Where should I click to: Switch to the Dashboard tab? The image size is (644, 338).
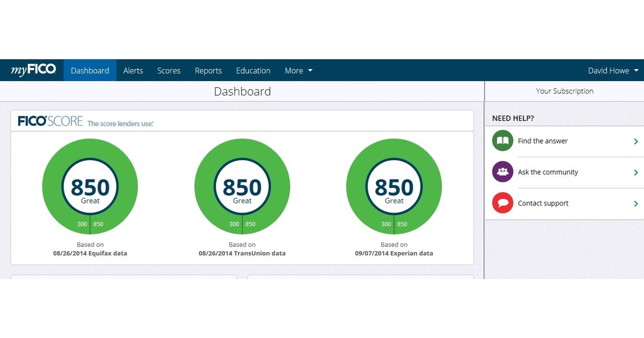coord(90,71)
